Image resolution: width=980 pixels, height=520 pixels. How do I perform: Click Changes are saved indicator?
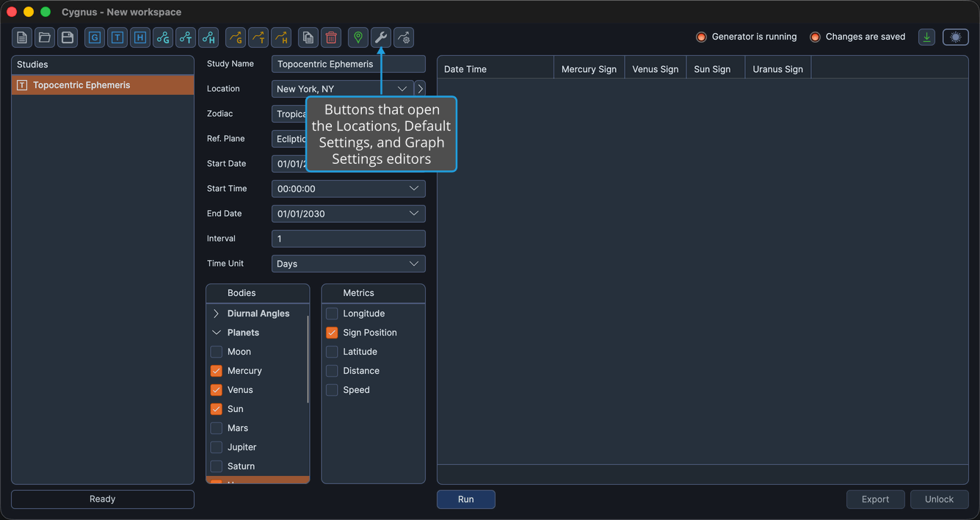(x=857, y=37)
